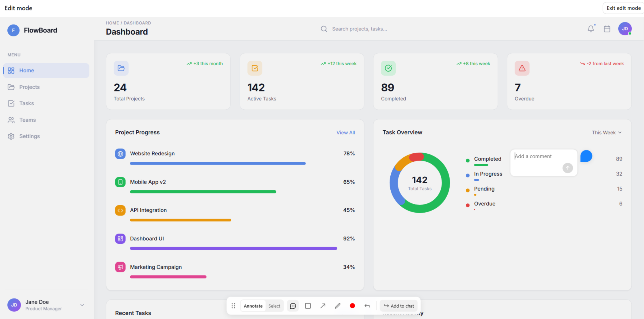Click the Exit edit mode button
The height and width of the screenshot is (319, 644).
(623, 8)
